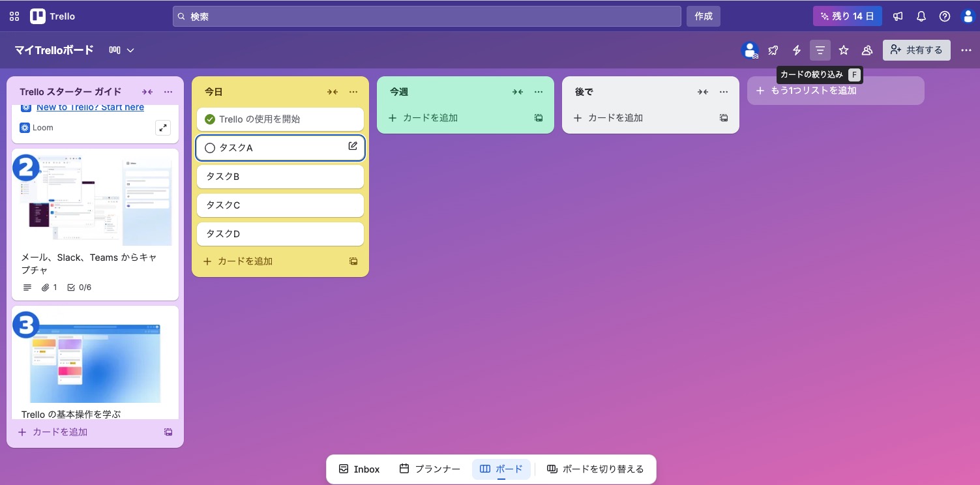Click the search input field
980x485 pixels.
(x=427, y=16)
